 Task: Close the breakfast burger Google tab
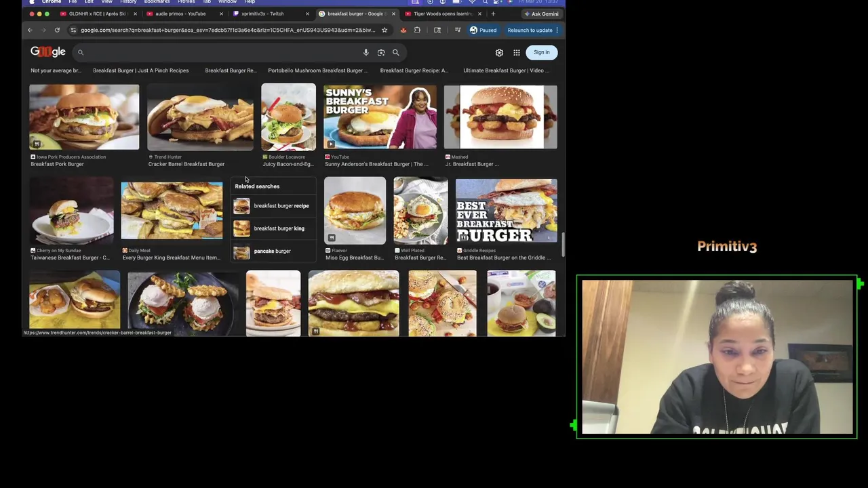(393, 14)
